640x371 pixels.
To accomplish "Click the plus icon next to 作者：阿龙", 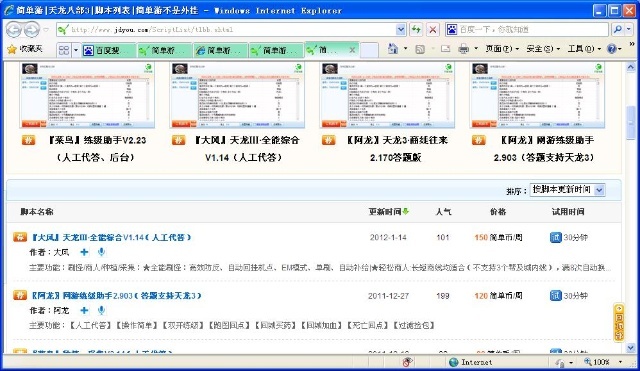I will coord(84,311).
